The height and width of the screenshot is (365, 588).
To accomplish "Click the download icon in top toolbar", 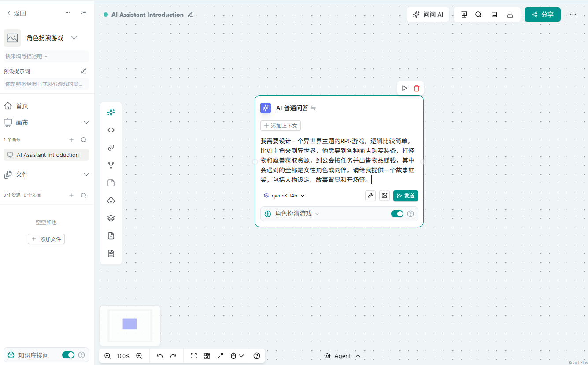I will point(510,15).
